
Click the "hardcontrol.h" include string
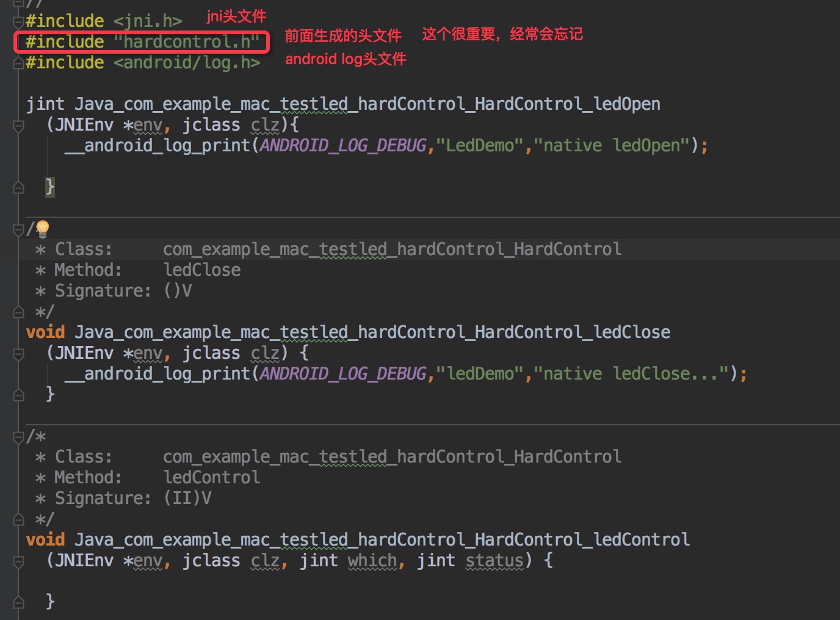(187, 41)
